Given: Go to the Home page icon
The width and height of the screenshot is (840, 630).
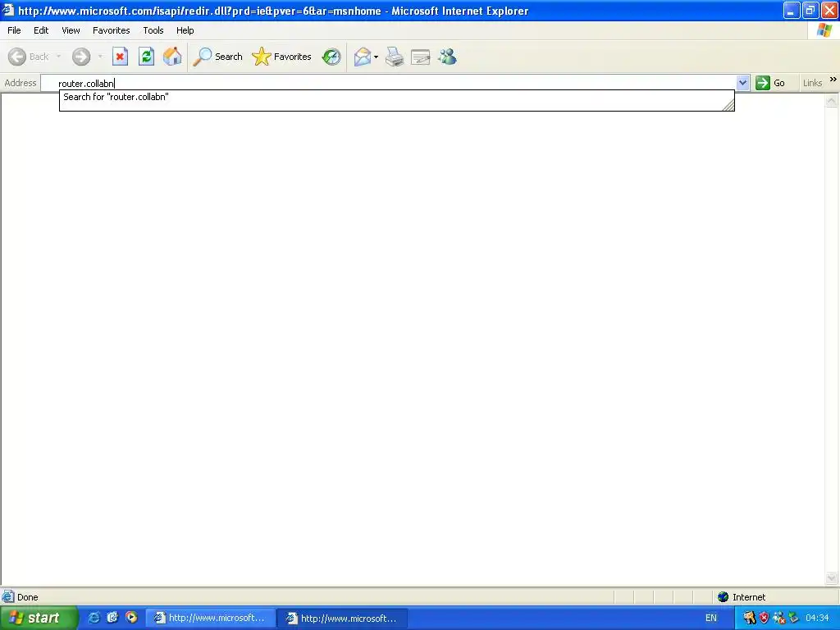Looking at the screenshot, I should point(172,57).
